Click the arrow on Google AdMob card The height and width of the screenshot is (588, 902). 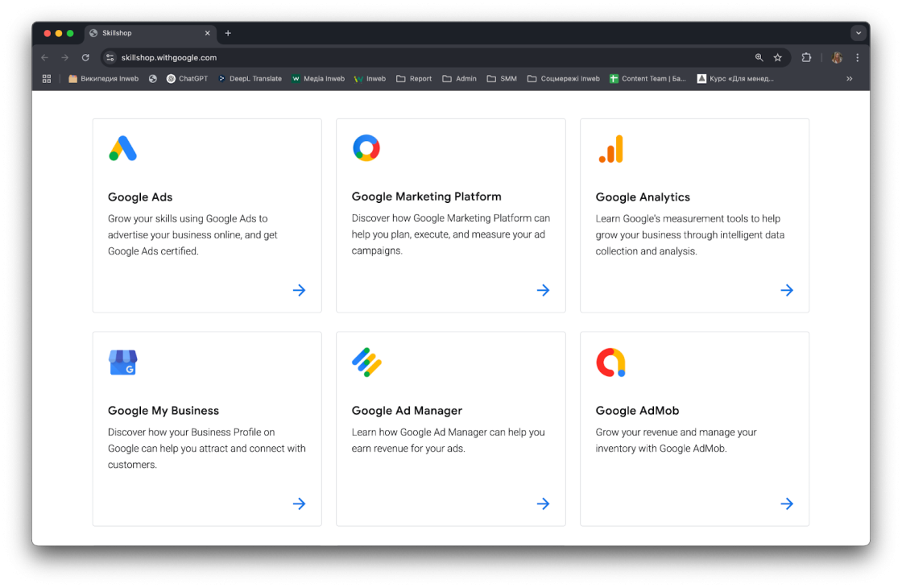787,504
